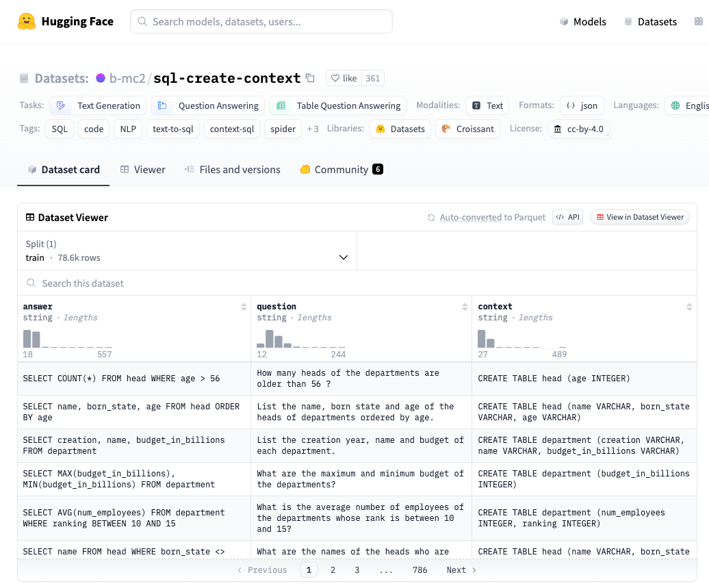This screenshot has height=588, width=709.
Task: Click View in Dataset Viewer button
Action: pos(640,217)
